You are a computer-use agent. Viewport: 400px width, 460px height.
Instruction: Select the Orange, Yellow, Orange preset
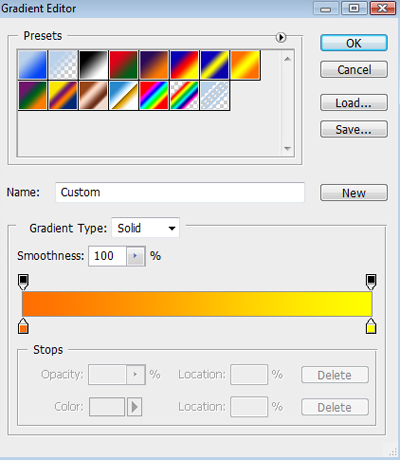tap(245, 65)
